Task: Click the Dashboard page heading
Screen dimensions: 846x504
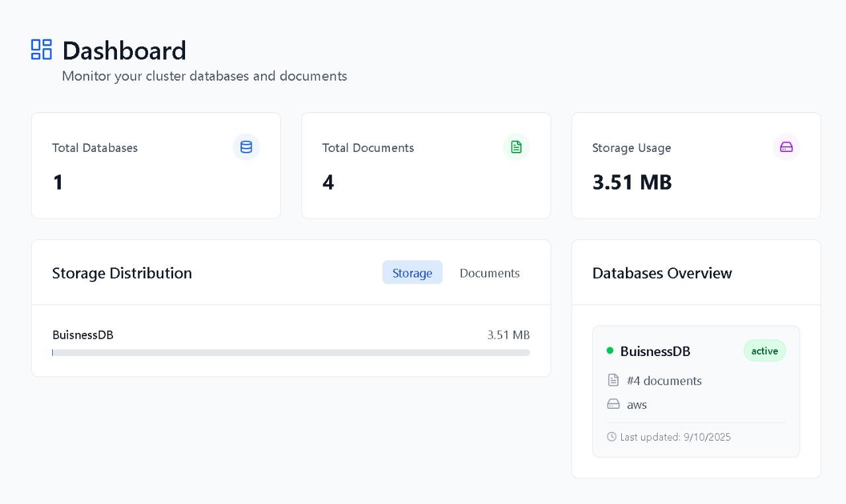Action: 124,51
